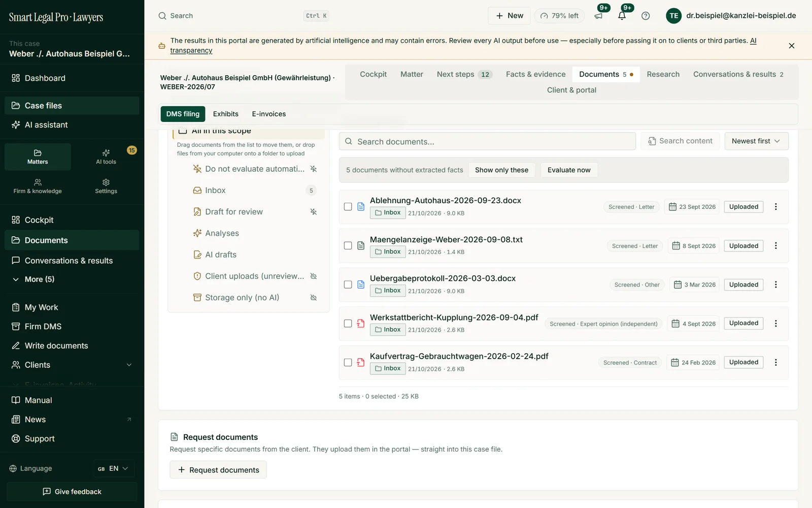Open the EN language dropdown
The height and width of the screenshot is (508, 812).
[x=114, y=468]
